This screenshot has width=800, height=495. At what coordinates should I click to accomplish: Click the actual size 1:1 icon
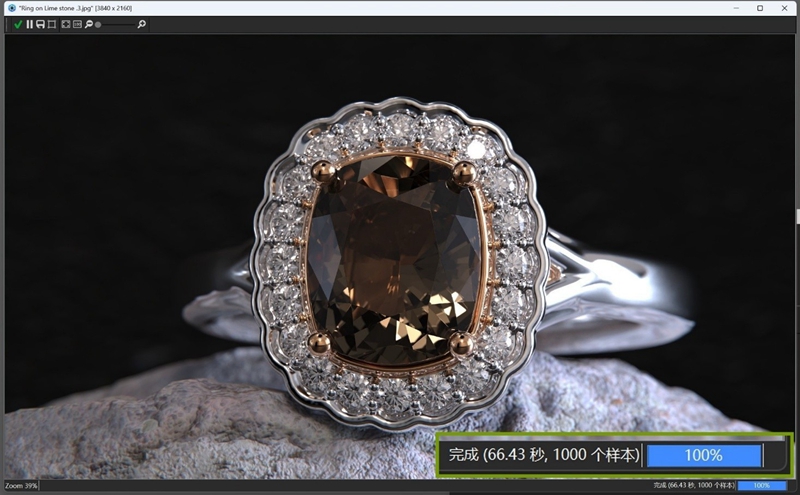(77, 24)
